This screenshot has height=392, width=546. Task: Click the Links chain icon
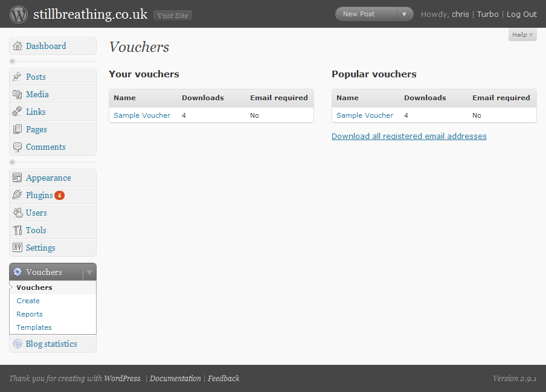[17, 112]
